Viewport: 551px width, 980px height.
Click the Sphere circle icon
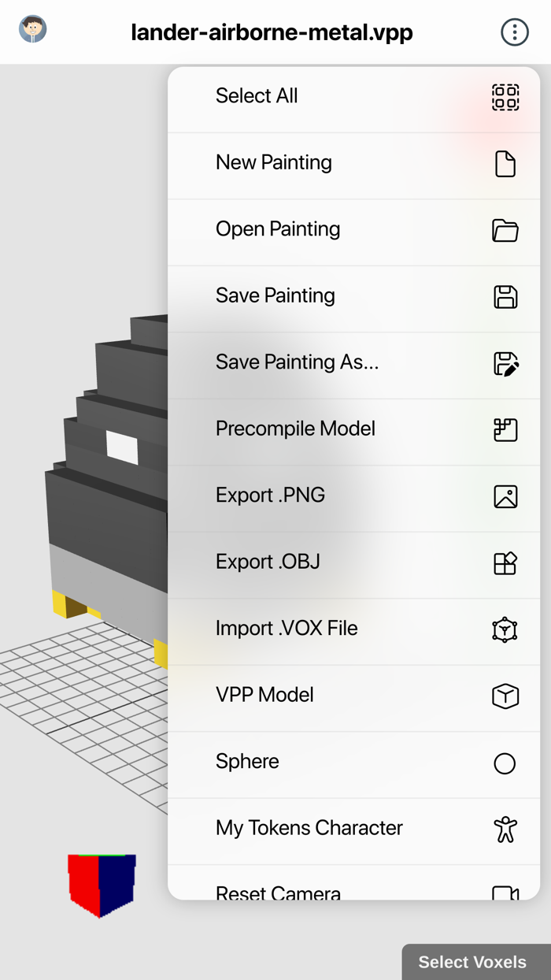(x=504, y=763)
